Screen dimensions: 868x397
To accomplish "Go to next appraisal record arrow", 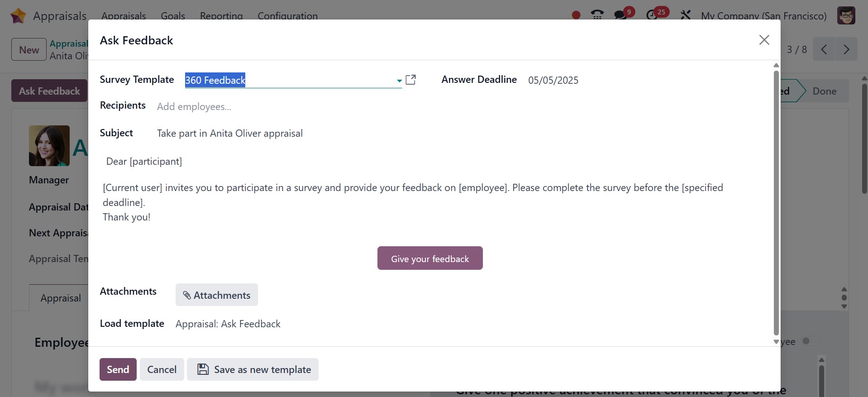I will point(846,49).
